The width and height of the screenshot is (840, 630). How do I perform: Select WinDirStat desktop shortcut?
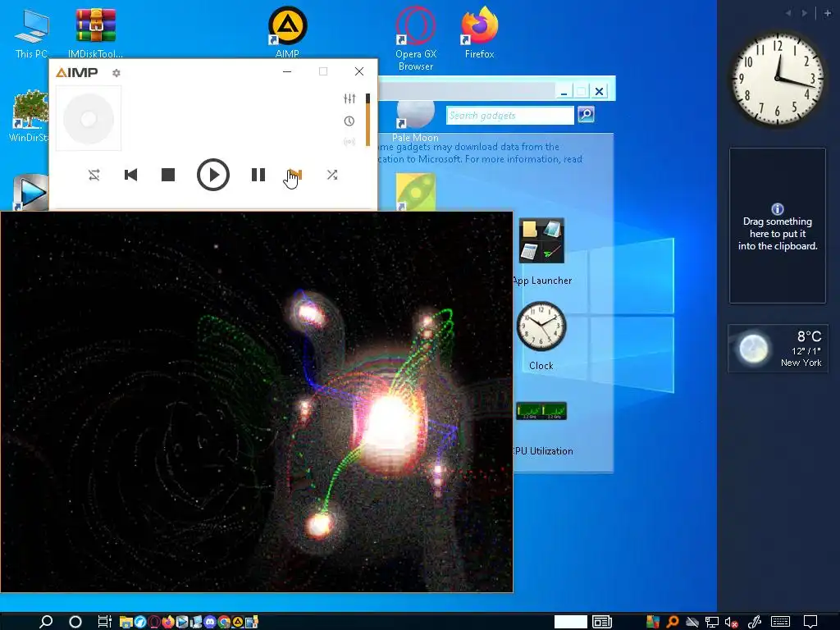tap(30, 116)
